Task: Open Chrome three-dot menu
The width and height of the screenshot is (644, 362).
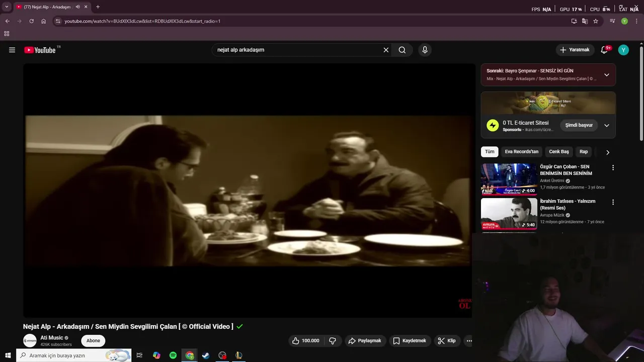Action: coord(636,21)
